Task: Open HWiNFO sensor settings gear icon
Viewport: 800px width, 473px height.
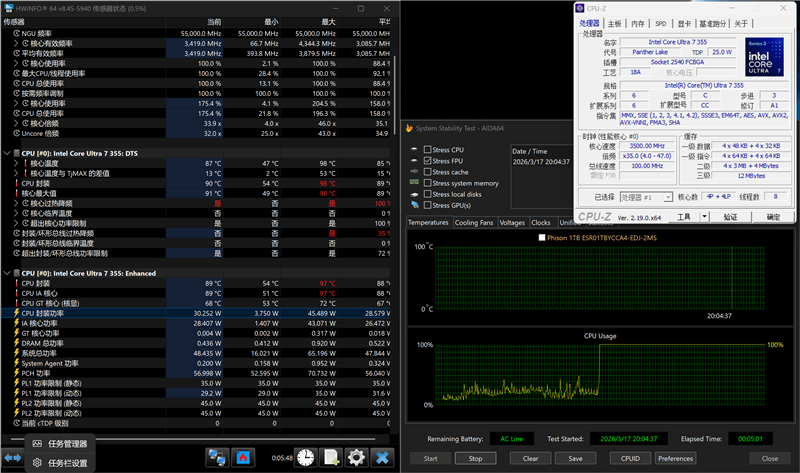Action: 356,457
